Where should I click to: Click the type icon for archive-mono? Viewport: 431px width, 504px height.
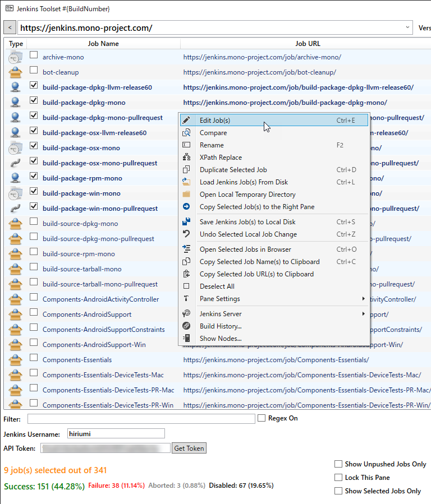(15, 57)
